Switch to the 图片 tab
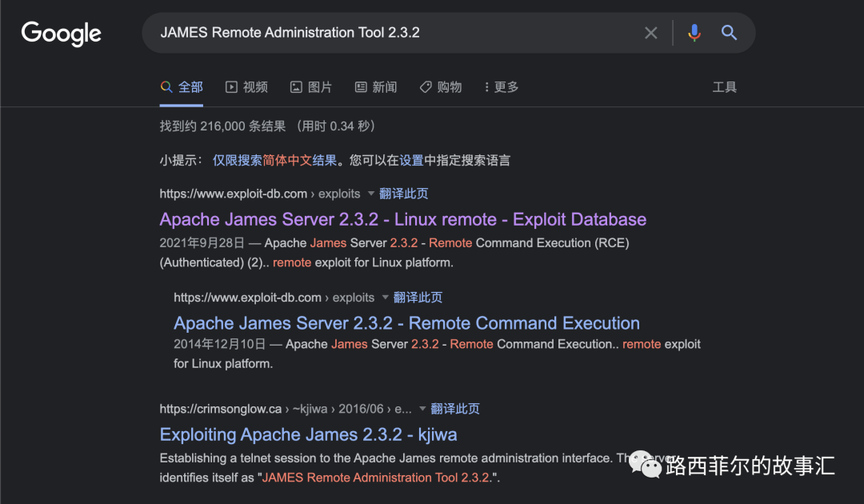 311,87
